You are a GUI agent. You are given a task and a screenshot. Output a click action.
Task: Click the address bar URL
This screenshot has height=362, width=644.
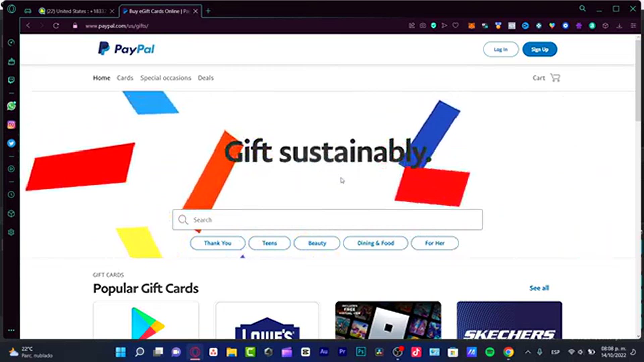[x=117, y=26]
